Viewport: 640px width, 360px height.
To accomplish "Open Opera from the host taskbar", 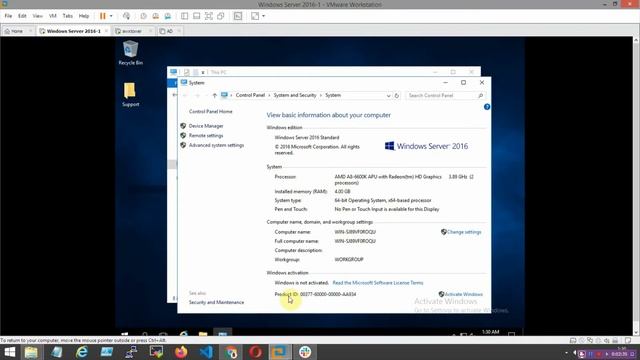I will click(256, 352).
